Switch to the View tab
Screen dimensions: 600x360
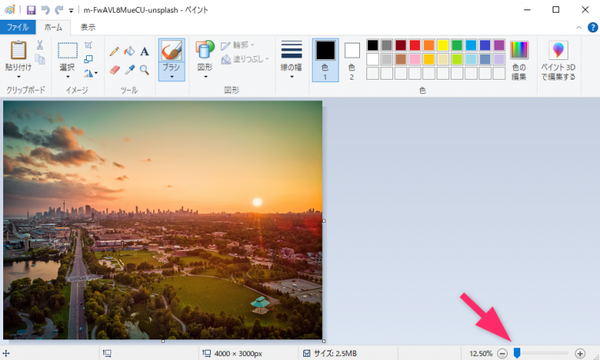point(88,27)
